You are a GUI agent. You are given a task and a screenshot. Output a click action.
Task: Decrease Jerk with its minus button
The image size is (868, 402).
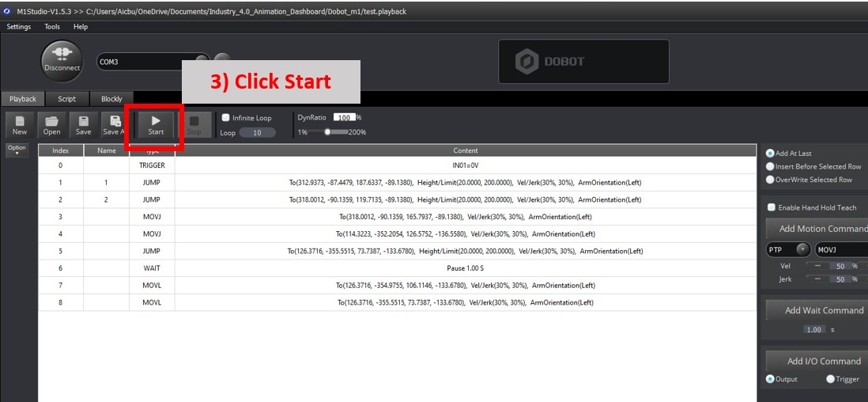tap(817, 279)
